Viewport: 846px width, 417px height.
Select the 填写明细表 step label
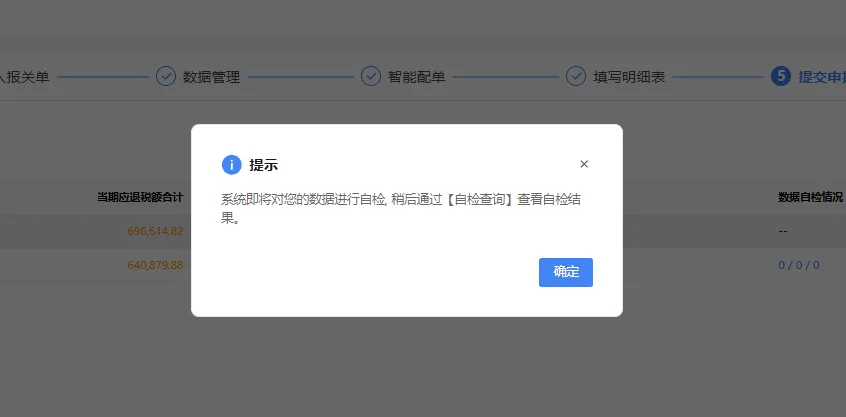pos(629,77)
